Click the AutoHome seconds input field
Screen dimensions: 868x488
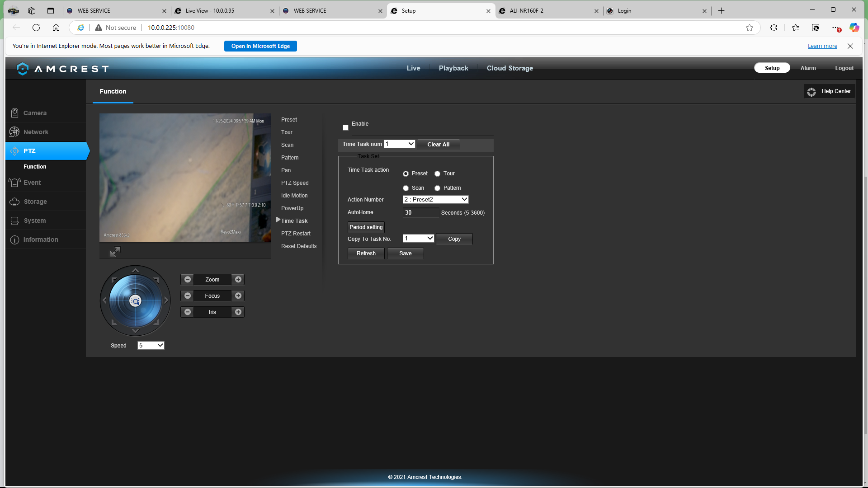pos(421,212)
